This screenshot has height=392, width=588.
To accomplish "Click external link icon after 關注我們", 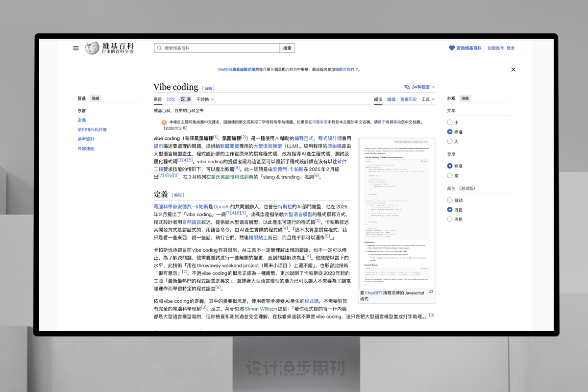I will [356, 70].
